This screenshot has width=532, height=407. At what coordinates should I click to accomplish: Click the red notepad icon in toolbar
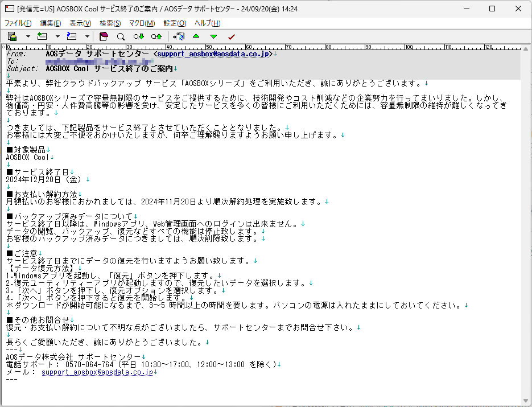(x=104, y=36)
